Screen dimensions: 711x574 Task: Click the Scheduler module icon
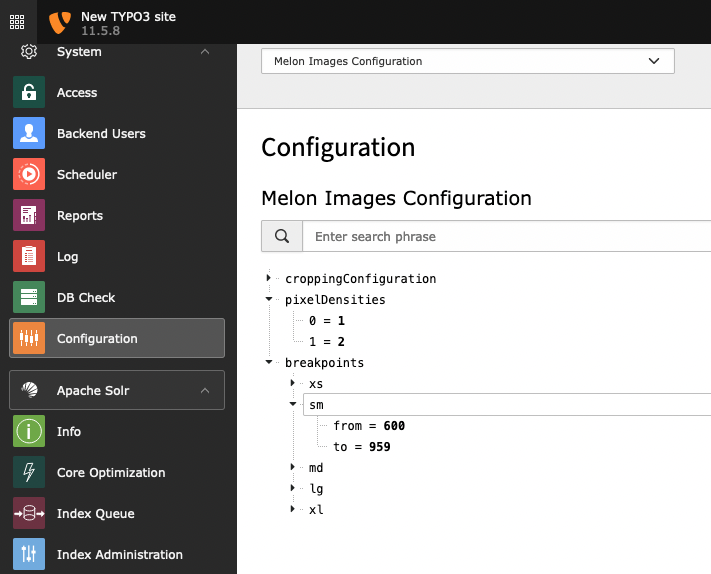[29, 175]
